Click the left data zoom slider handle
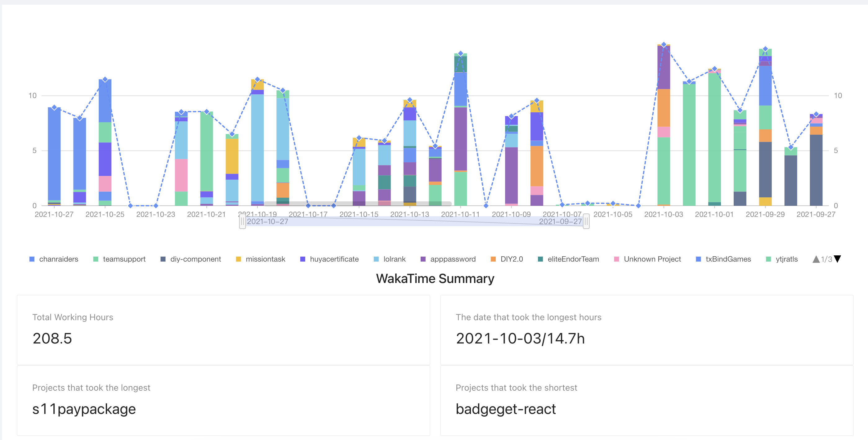 click(242, 221)
